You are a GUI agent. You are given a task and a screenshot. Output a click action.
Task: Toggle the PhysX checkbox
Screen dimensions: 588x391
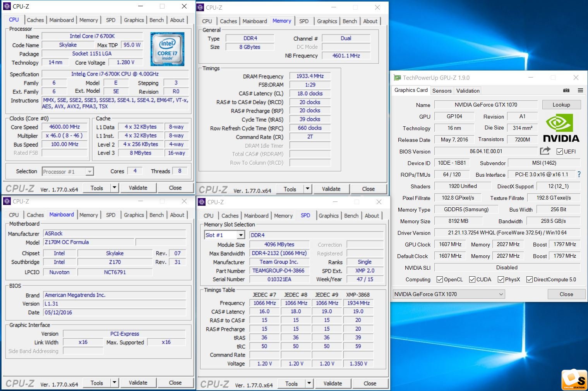pyautogui.click(x=501, y=279)
